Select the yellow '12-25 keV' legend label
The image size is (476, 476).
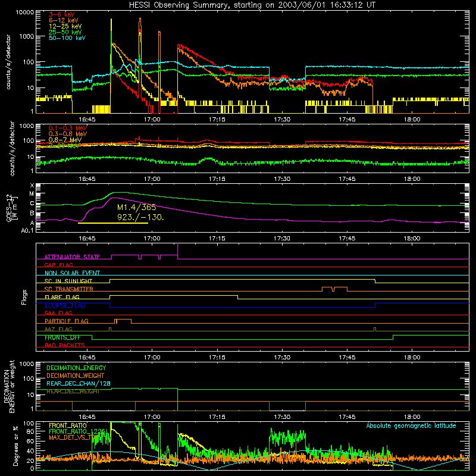65,26
